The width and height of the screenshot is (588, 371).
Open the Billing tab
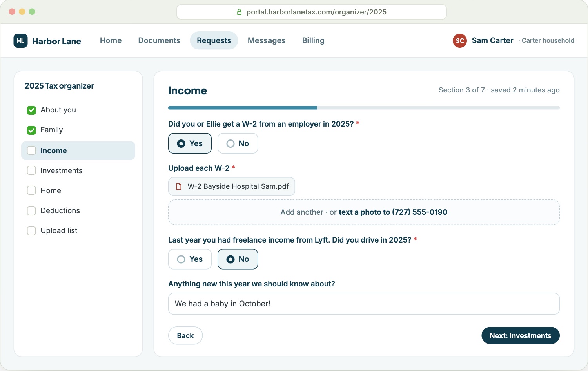(313, 40)
